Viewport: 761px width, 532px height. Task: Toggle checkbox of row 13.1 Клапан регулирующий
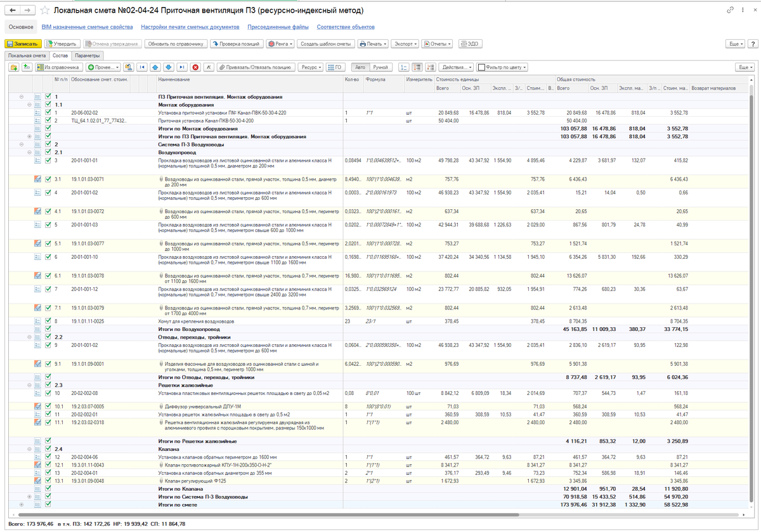[x=48, y=481]
